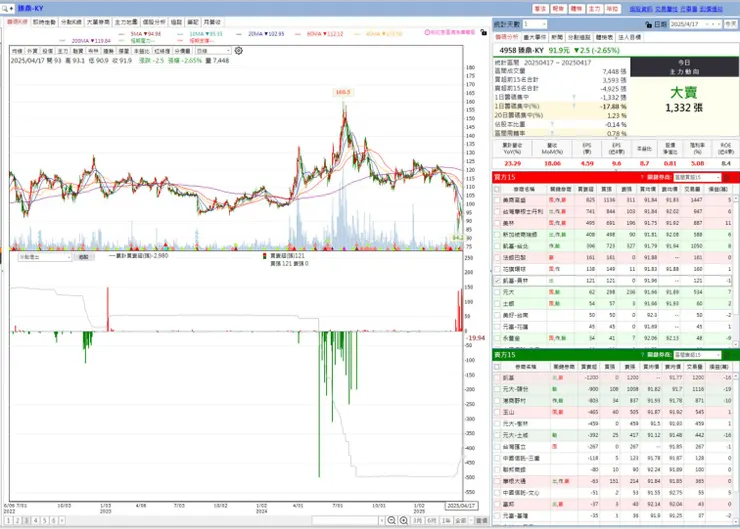Click the 1日籌碼集中(%) highlighted row
The height and width of the screenshot is (529, 740).
[x=561, y=107]
